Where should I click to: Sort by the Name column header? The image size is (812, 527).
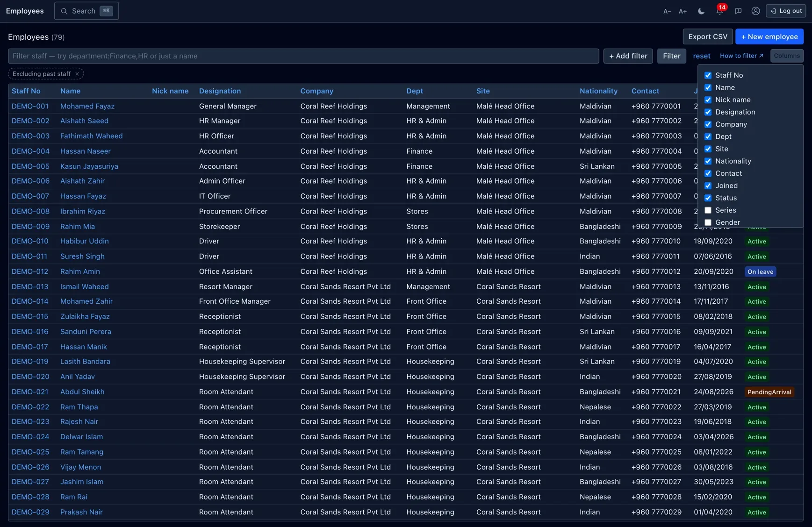coord(70,91)
